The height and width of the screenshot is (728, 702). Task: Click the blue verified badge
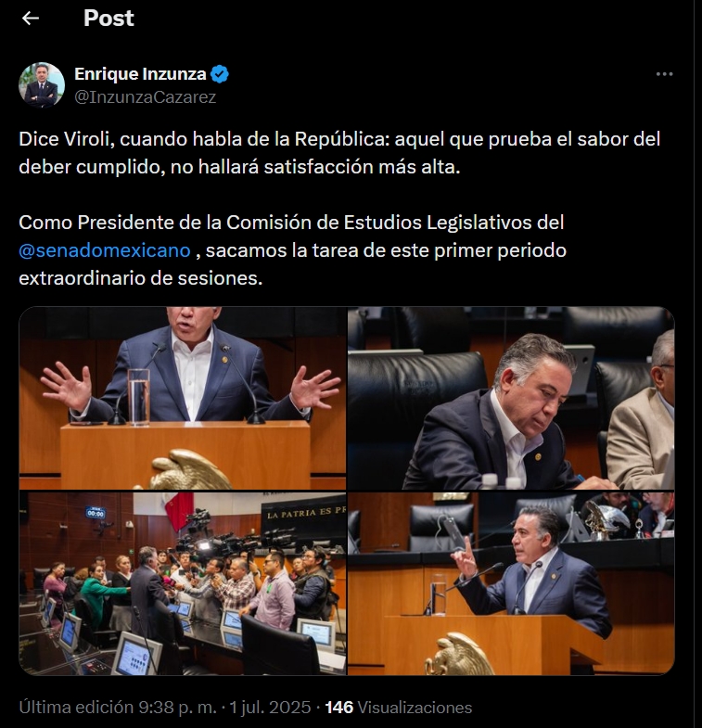220,74
